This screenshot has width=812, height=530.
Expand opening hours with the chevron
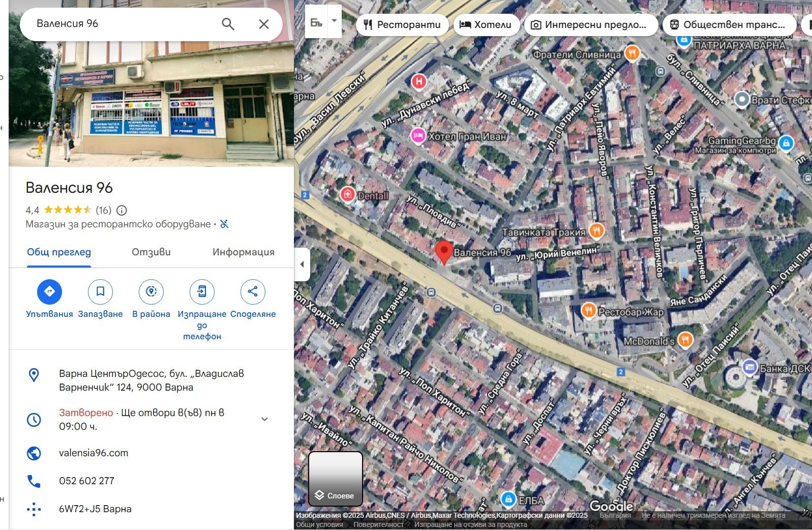pyautogui.click(x=264, y=419)
